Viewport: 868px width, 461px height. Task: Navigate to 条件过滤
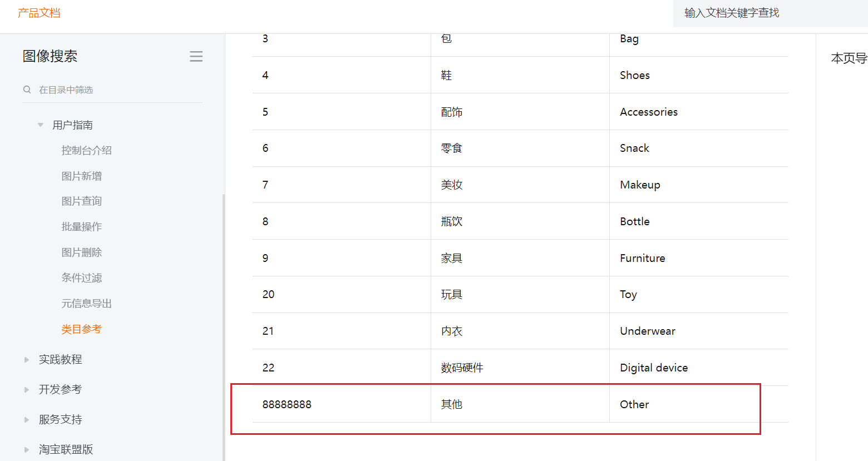(81, 278)
